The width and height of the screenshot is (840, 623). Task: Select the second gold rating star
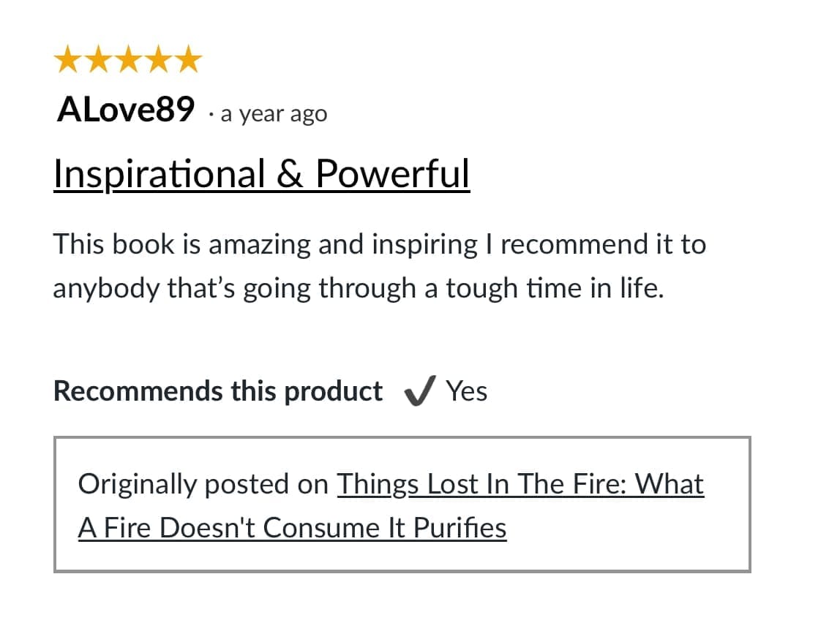tap(99, 59)
